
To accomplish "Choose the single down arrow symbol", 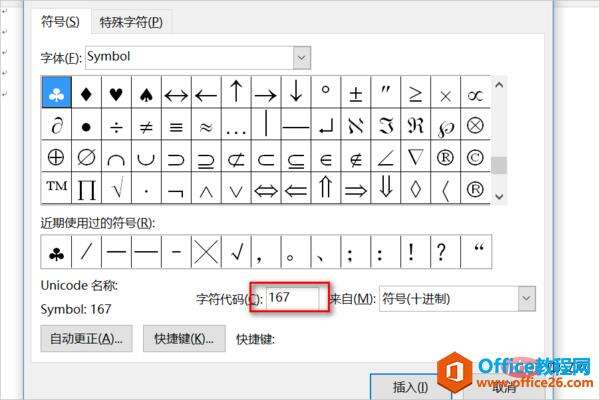I will (296, 93).
